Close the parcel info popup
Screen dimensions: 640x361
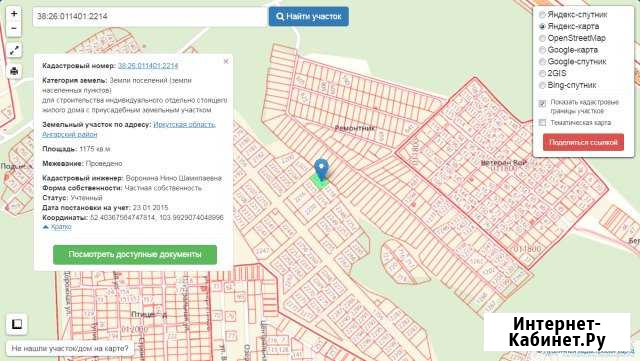[226, 62]
